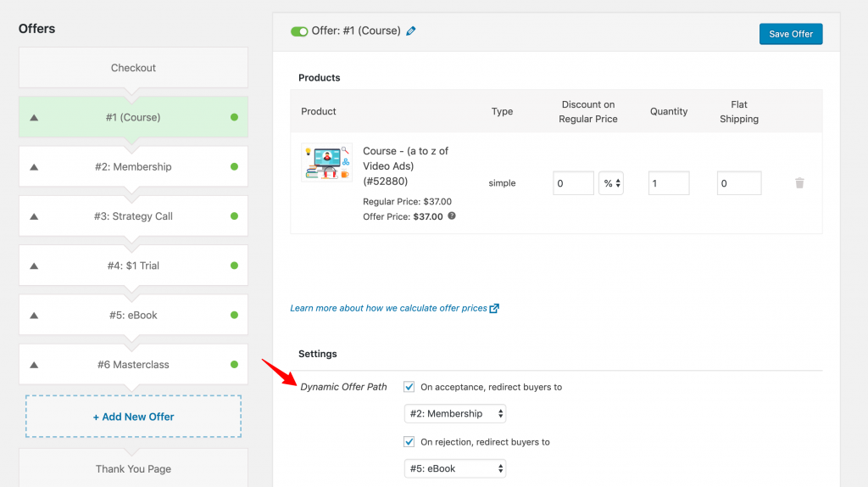Click triangle icon on #3: Strategy Call offer
The height and width of the screenshot is (487, 868).
click(34, 216)
